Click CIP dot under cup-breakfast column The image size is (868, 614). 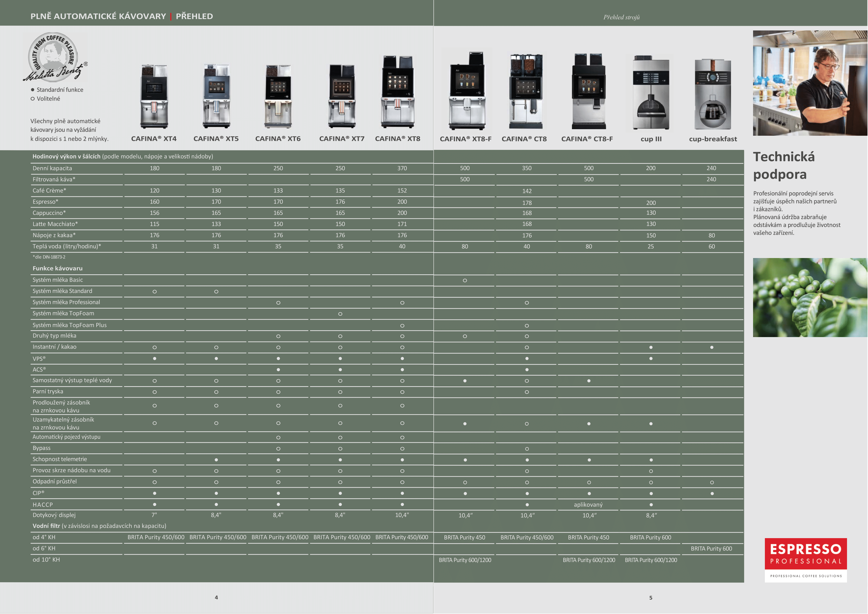(x=712, y=494)
